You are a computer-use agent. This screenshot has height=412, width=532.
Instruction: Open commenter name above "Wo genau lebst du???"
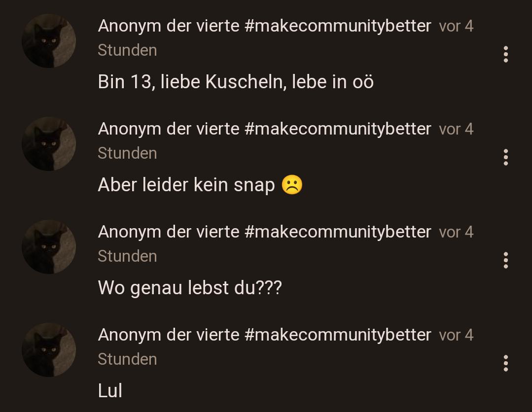tap(264, 232)
